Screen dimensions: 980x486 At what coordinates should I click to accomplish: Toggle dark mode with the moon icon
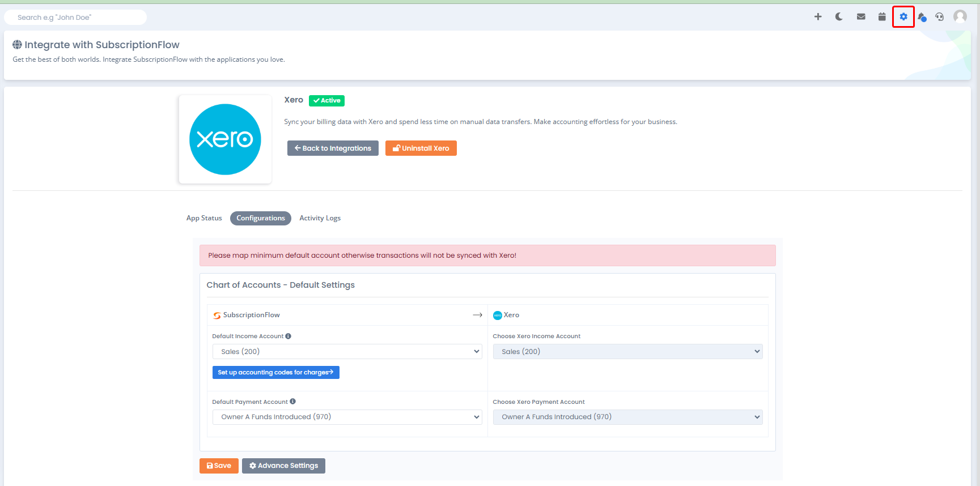click(x=839, y=16)
